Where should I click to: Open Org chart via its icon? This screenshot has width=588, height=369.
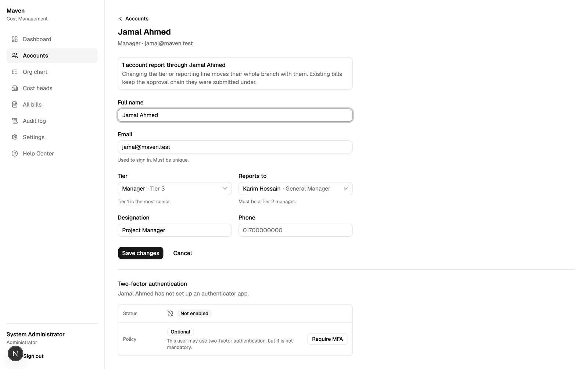(x=15, y=72)
